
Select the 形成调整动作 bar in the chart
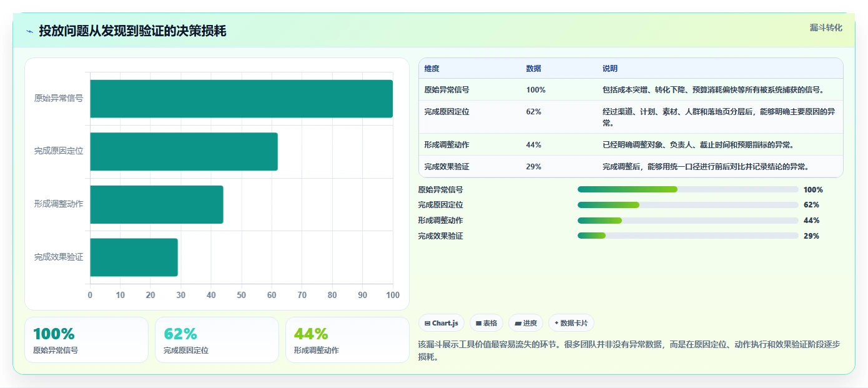[157, 204]
